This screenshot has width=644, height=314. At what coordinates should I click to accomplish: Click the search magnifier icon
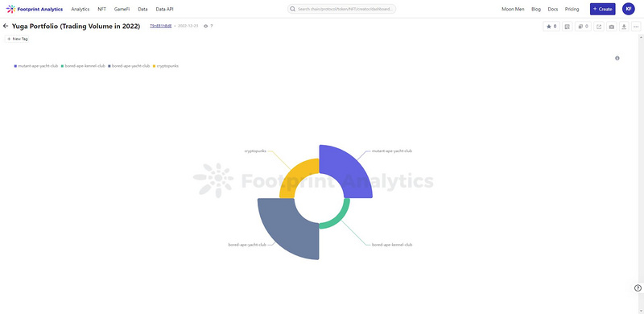[x=292, y=9]
